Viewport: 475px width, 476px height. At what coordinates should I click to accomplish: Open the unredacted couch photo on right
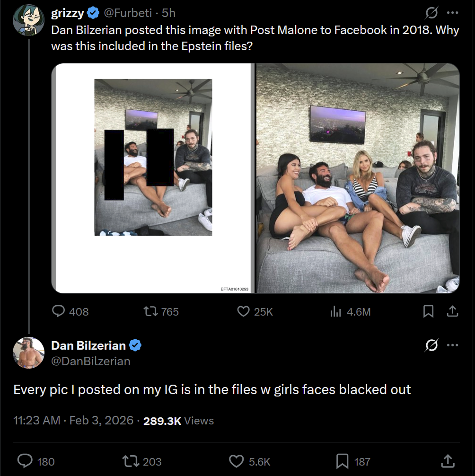point(358,178)
